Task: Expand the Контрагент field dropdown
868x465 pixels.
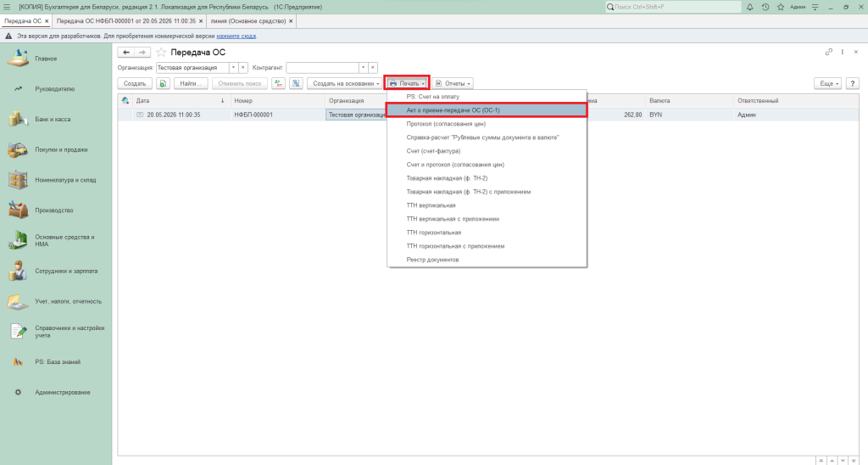Action: (363, 68)
